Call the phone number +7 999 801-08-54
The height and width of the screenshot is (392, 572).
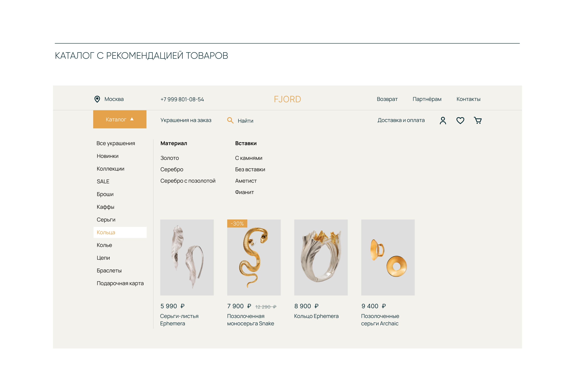182,99
